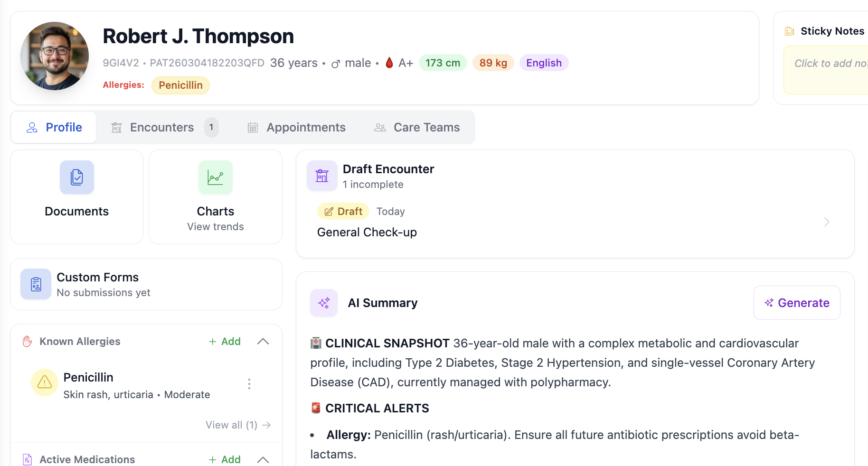Click the Sticky Notes icon
The height and width of the screenshot is (466, 868).
click(789, 31)
